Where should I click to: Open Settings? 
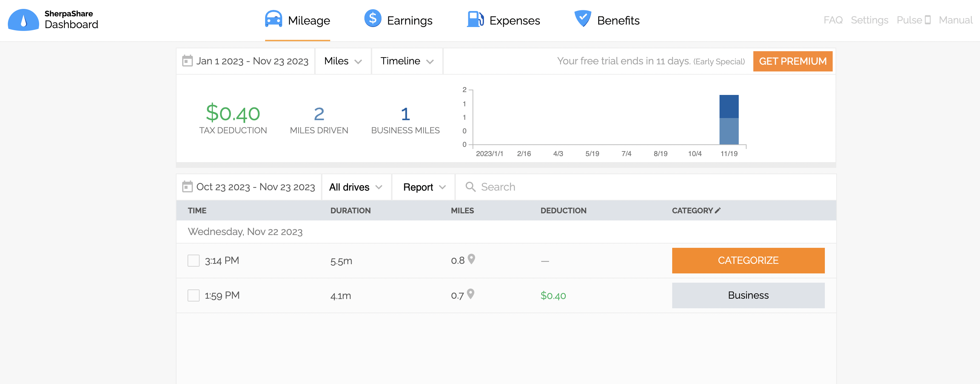[x=869, y=20]
